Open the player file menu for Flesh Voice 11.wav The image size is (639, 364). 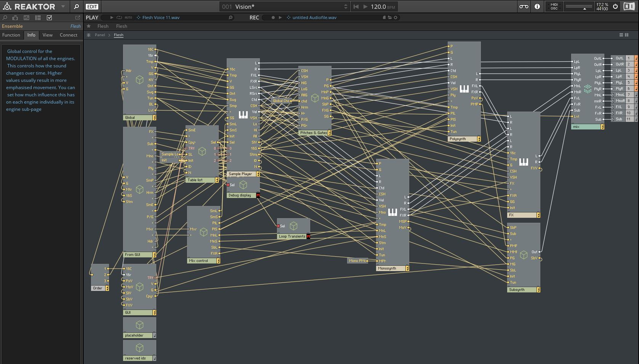point(139,18)
